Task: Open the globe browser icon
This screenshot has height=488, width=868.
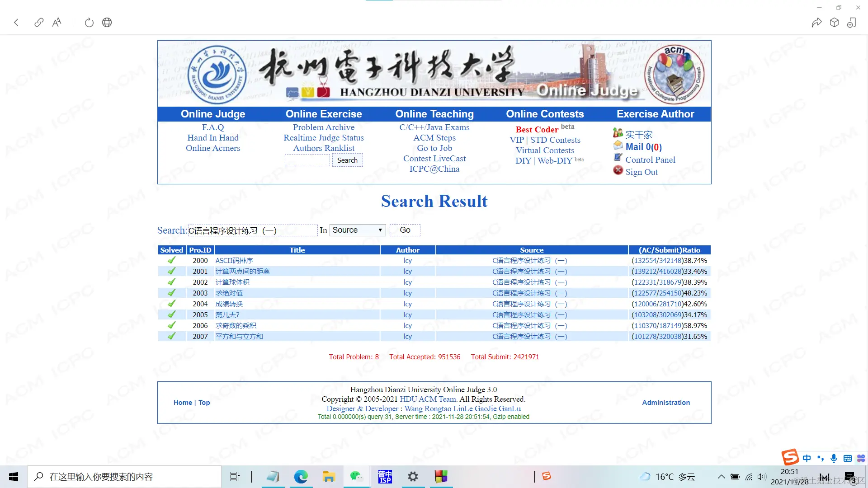Action: (107, 23)
